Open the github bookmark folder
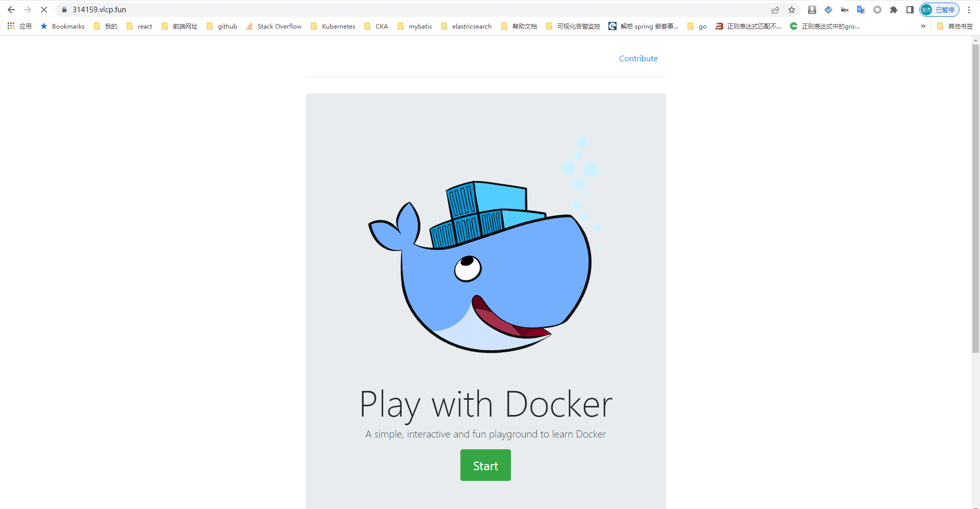This screenshot has width=980, height=509. coord(222,26)
